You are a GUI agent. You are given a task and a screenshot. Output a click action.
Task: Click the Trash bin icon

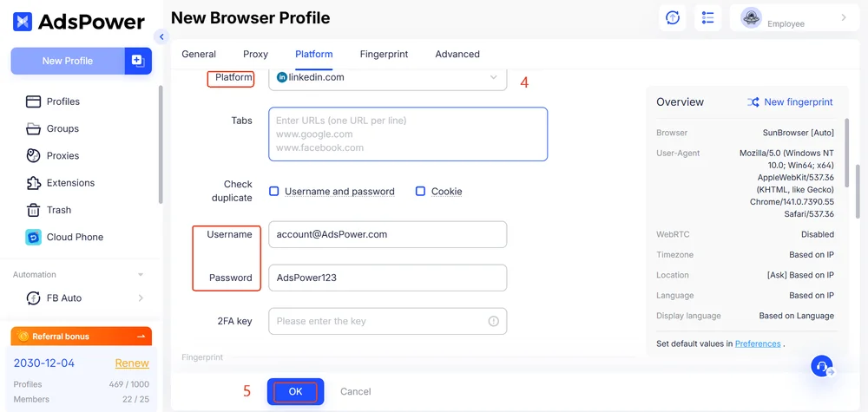[34, 210]
